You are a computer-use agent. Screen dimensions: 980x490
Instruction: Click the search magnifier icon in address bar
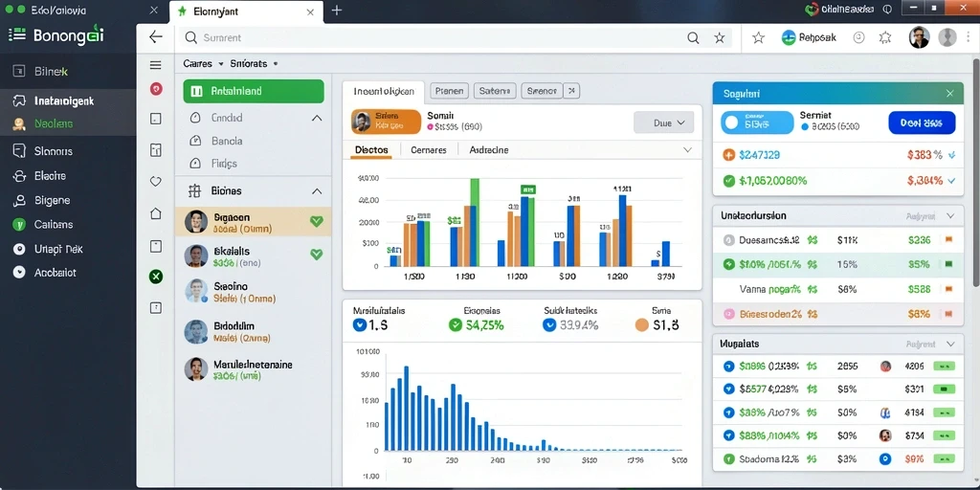(x=693, y=38)
